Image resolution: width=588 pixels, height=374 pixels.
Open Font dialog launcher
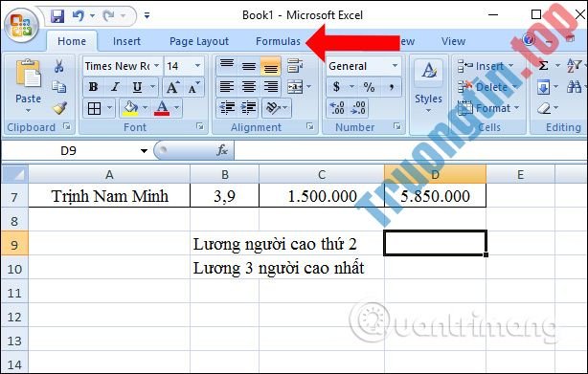[200, 126]
